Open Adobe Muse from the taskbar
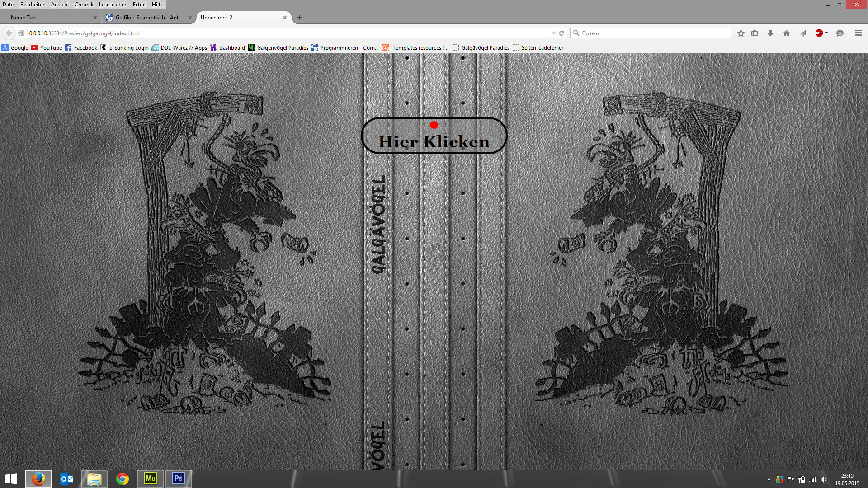 coord(151,479)
